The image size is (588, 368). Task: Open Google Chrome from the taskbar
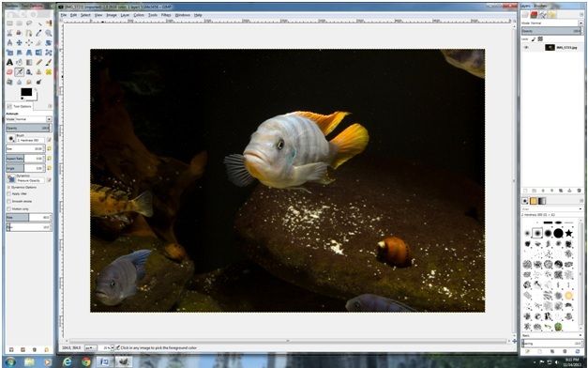pyautogui.click(x=86, y=361)
